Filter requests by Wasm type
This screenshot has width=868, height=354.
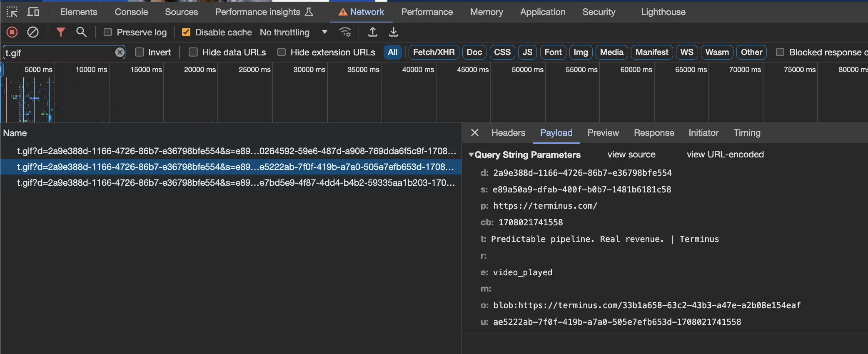click(x=717, y=52)
